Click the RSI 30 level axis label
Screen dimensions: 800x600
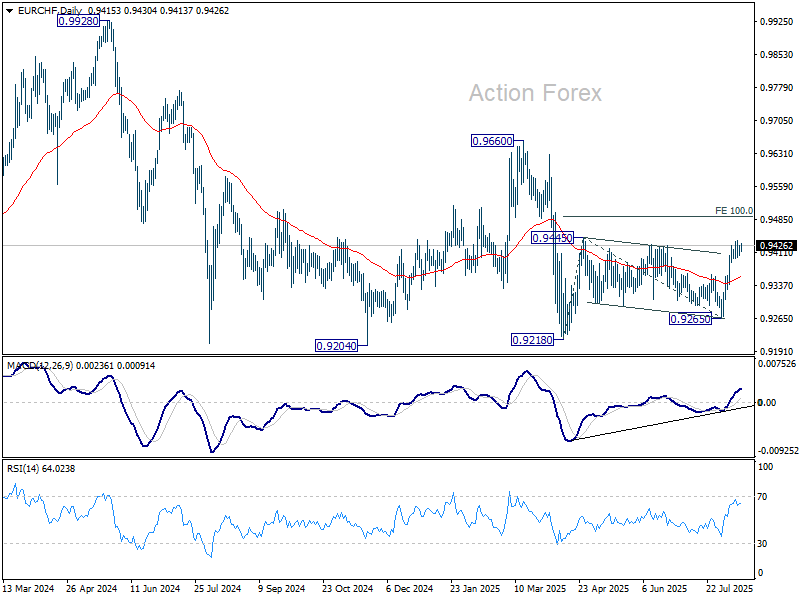pos(762,544)
